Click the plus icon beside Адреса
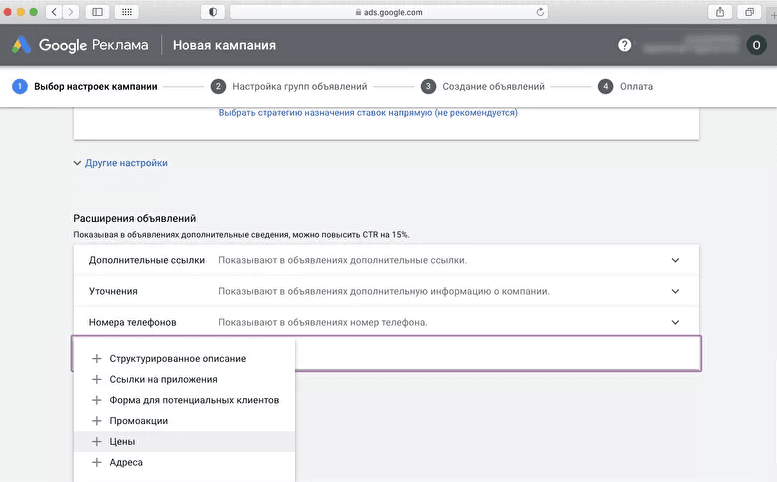The width and height of the screenshot is (777, 482). click(x=97, y=462)
